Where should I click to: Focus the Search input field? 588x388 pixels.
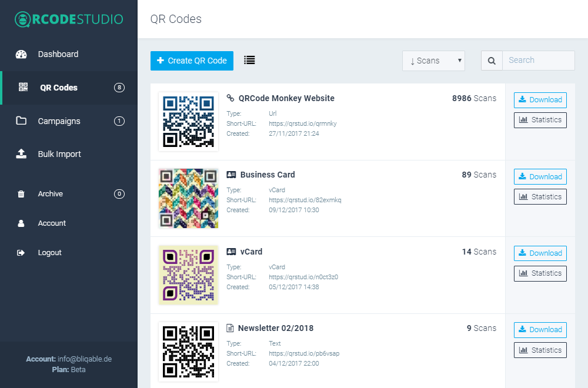(538, 61)
